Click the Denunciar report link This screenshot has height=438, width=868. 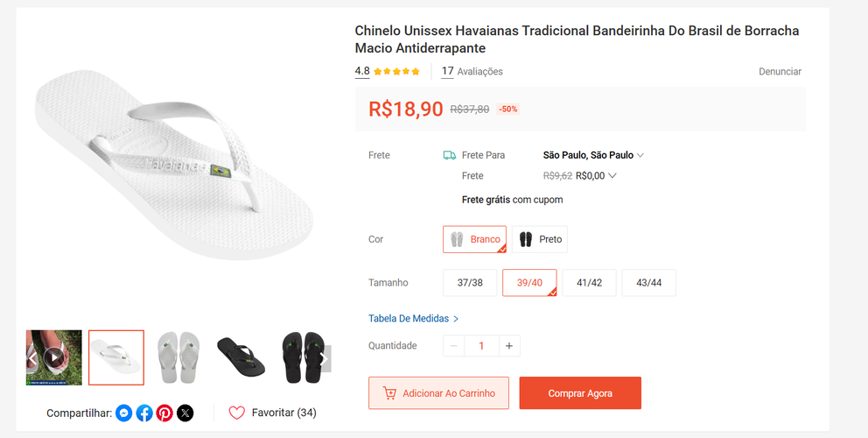click(x=780, y=72)
